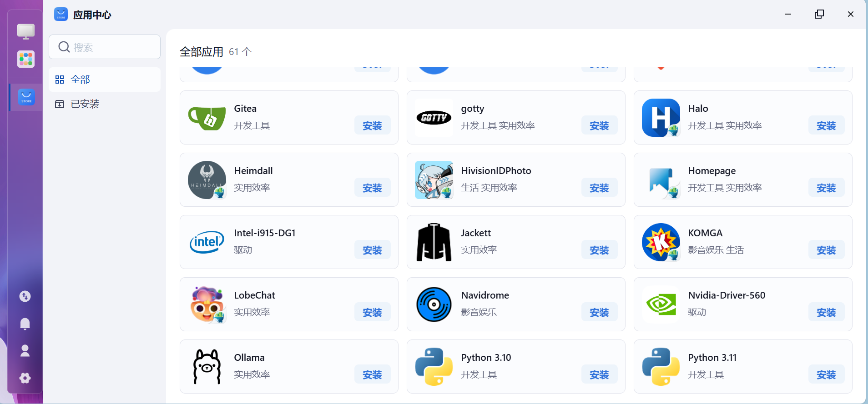This screenshot has height=404, width=868.
Task: Install HivisionIDPhoto using 安装
Action: [599, 188]
